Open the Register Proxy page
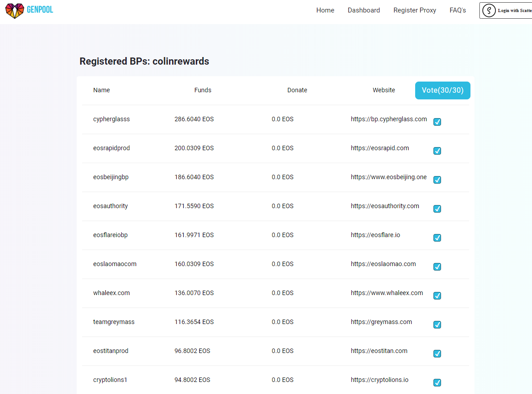The width and height of the screenshot is (532, 394). [x=415, y=10]
